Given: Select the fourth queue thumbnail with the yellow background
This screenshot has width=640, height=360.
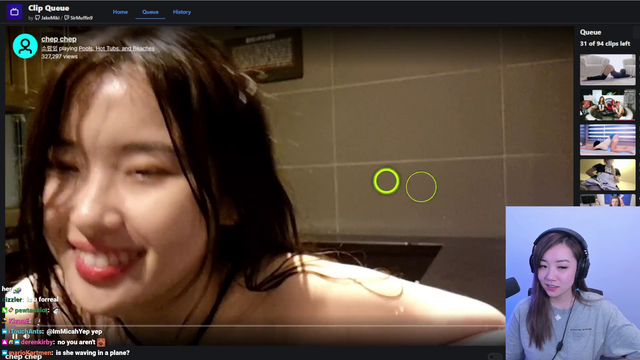Looking at the screenshot, I should click(x=608, y=175).
